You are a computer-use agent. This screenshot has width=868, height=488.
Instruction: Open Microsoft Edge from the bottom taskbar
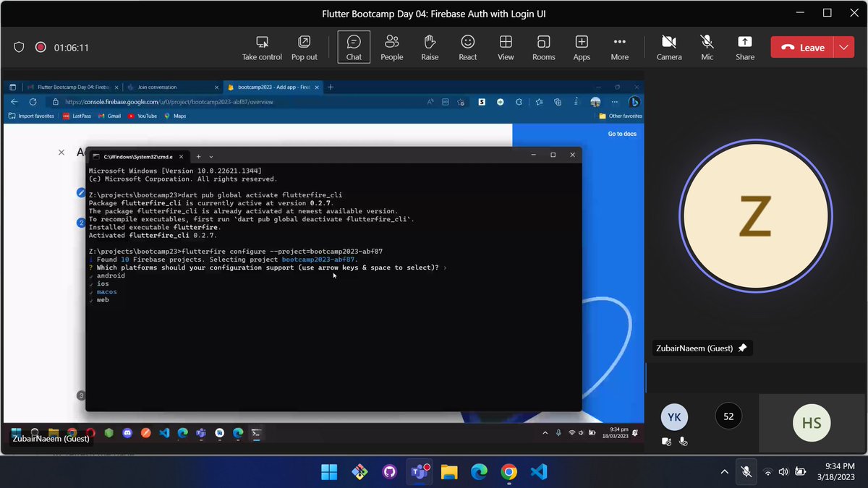pos(479,472)
